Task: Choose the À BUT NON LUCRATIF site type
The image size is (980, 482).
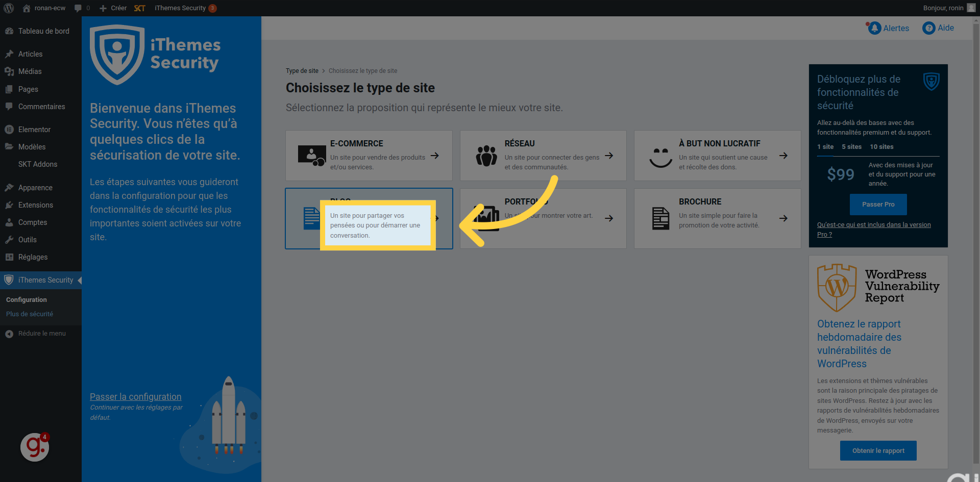Action: click(718, 156)
